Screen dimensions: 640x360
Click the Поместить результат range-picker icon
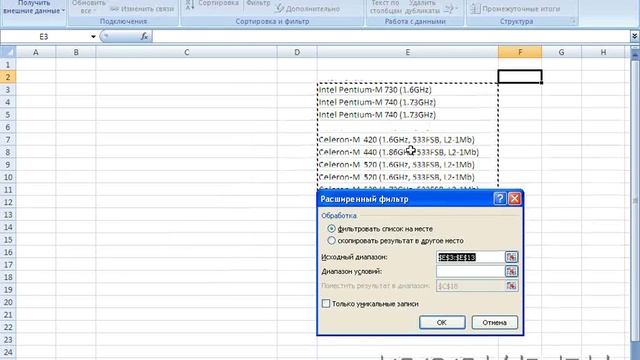[x=511, y=286]
